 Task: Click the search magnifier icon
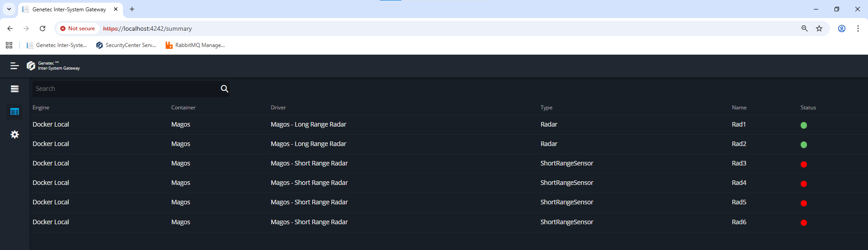click(x=224, y=89)
